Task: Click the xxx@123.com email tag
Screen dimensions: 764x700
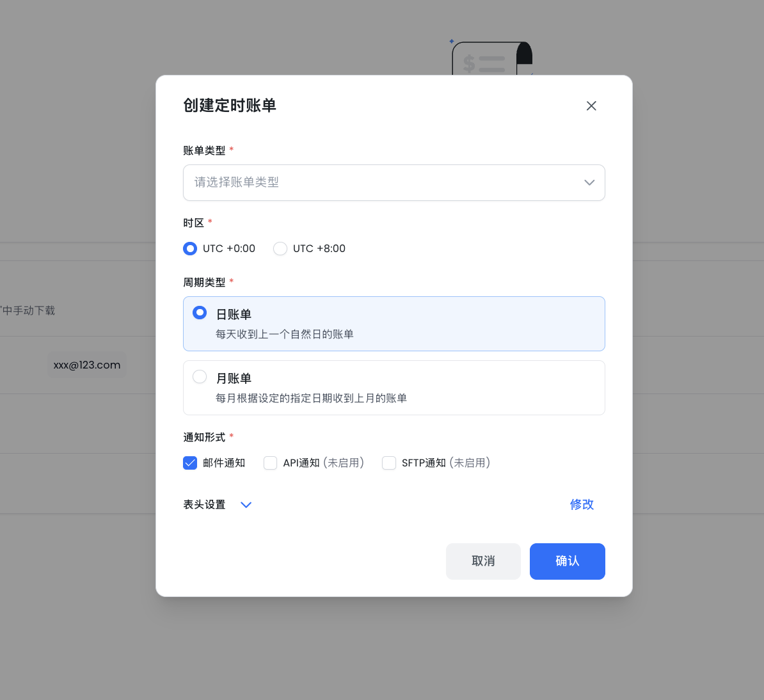Action: [87, 365]
